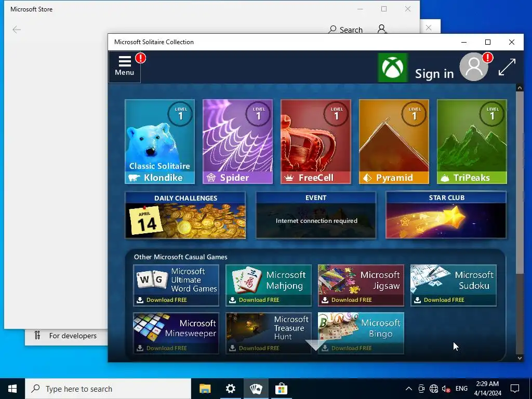Viewport: 532px width, 399px height.
Task: Download Microsoft Mahjong free
Action: [x=269, y=285]
